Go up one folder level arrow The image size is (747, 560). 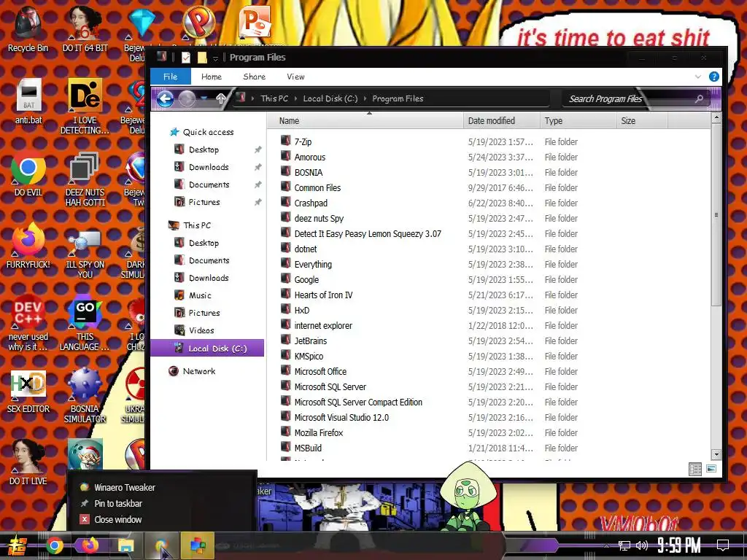[220, 98]
